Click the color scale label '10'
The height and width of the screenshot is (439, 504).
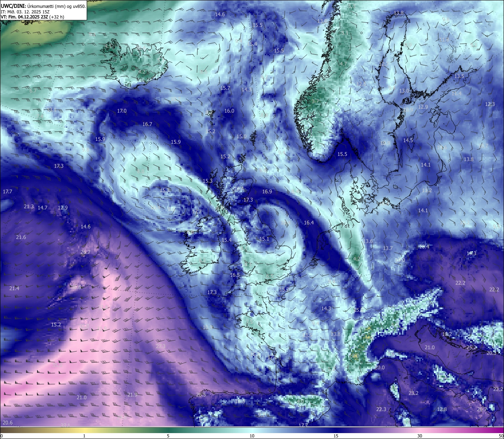pyautogui.click(x=252, y=436)
